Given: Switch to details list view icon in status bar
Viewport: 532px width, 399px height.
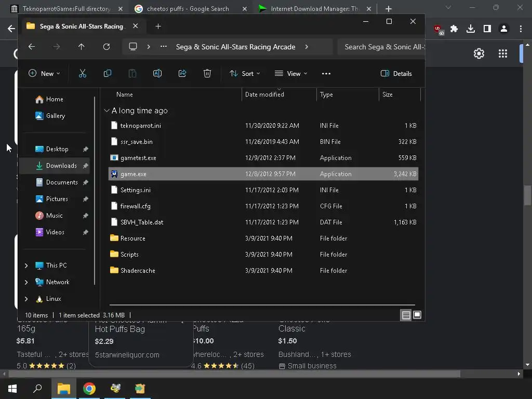Looking at the screenshot, I should click(406, 315).
